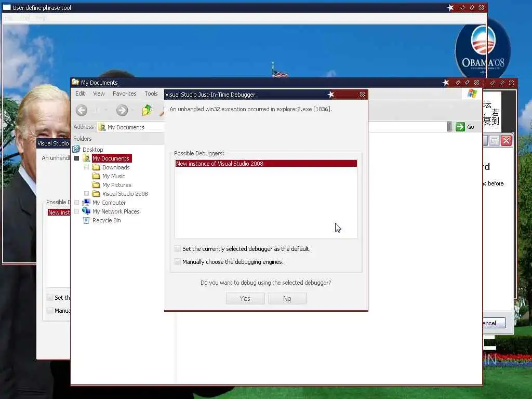Image resolution: width=532 pixels, height=399 pixels.
Task: Check 'Manually choose the debugging engines'
Action: pos(178,262)
